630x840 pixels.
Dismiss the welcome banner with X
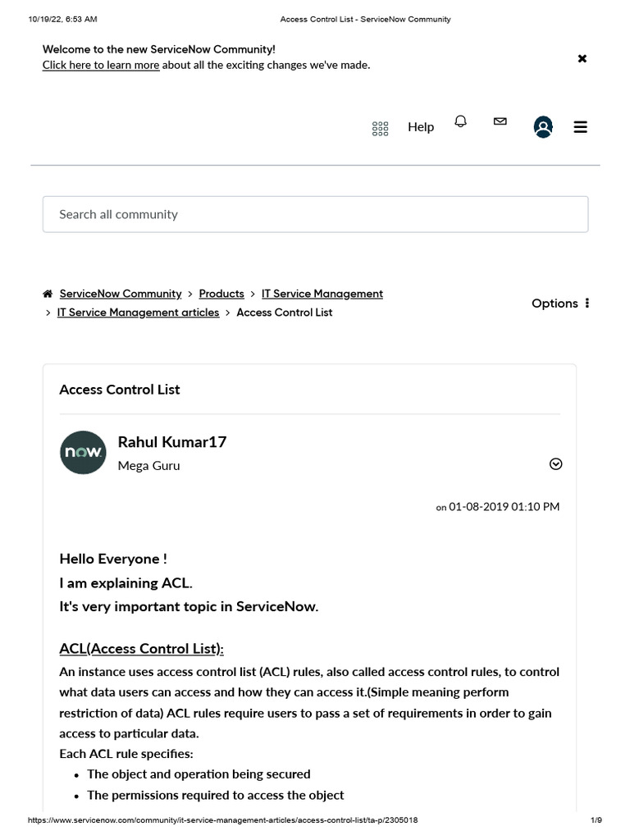point(582,58)
